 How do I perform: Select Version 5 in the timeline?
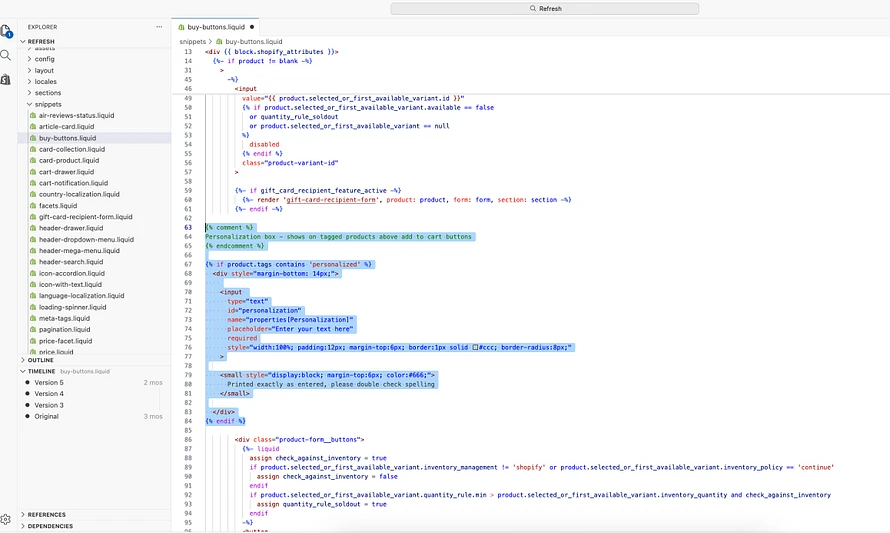[x=49, y=383]
